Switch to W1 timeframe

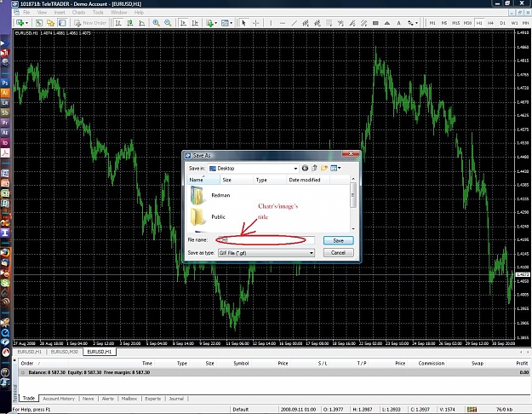(x=514, y=23)
